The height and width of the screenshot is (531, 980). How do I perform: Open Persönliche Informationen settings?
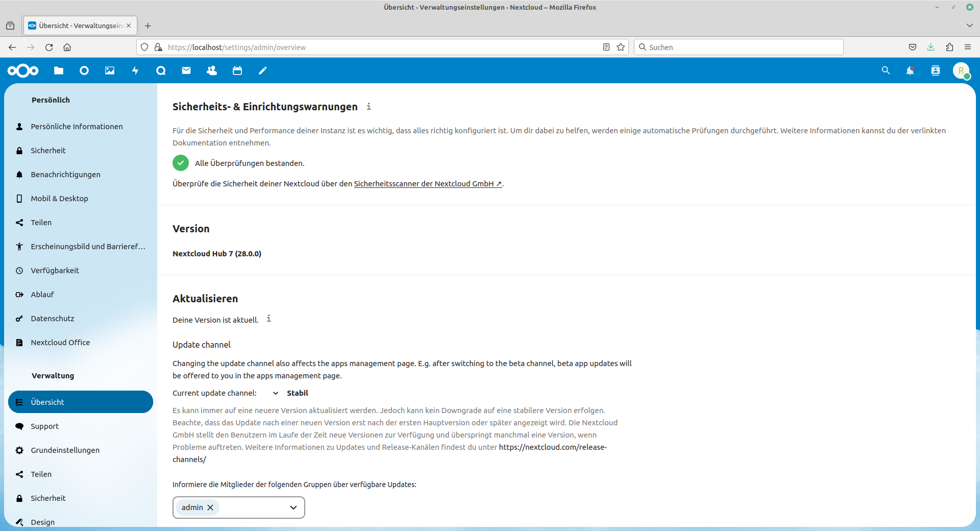pyautogui.click(x=81, y=127)
